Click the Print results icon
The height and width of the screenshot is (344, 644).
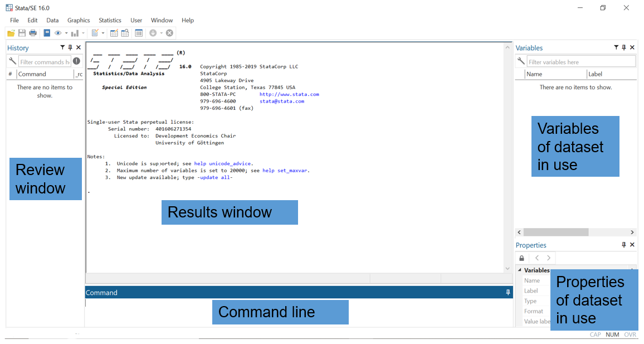tap(33, 33)
